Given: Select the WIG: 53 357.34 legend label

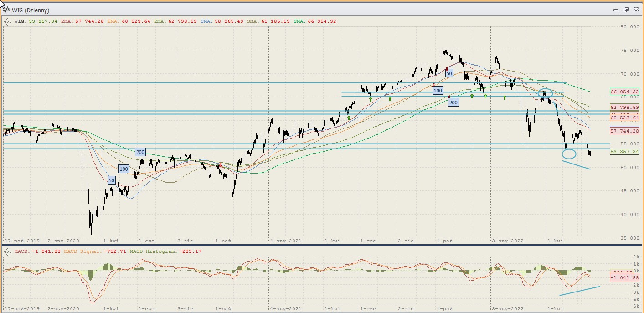Looking at the screenshot, I should pos(36,21).
